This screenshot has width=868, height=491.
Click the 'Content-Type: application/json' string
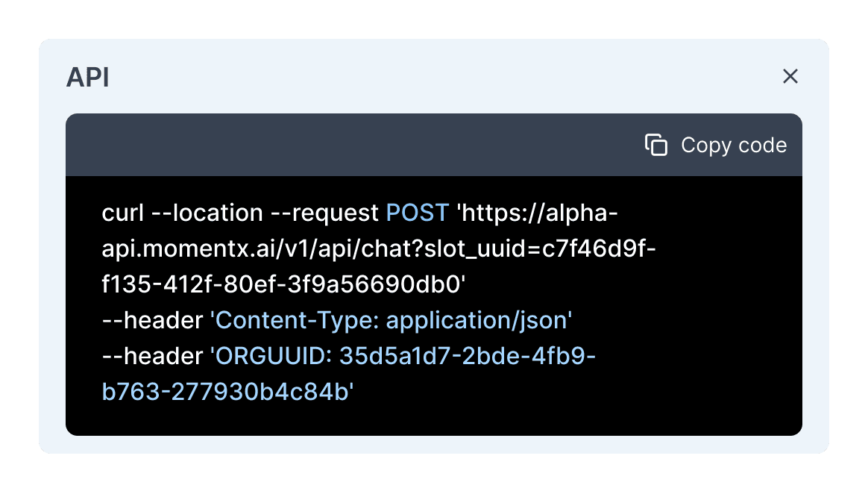391,320
